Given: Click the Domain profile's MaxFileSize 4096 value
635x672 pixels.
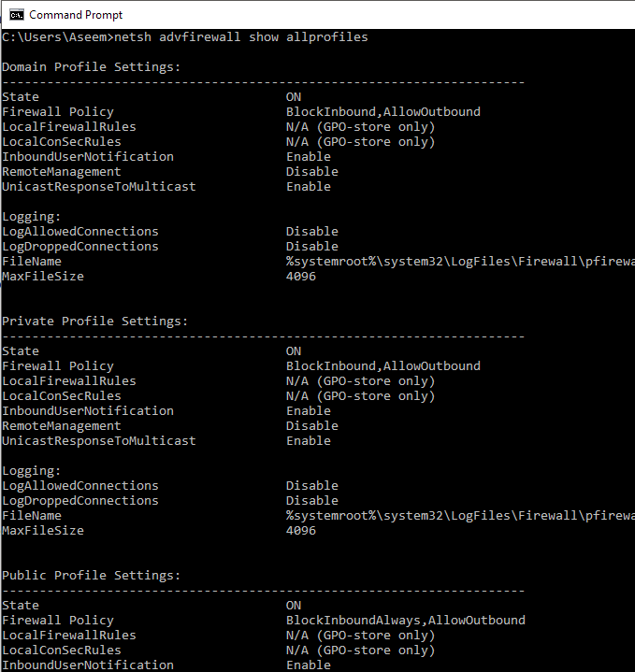Looking at the screenshot, I should [x=300, y=277].
